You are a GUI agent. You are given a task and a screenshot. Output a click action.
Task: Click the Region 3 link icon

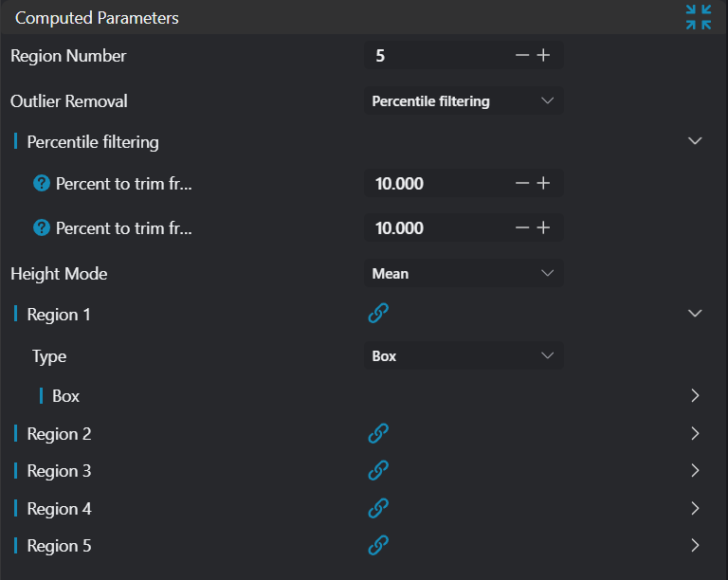click(x=378, y=470)
